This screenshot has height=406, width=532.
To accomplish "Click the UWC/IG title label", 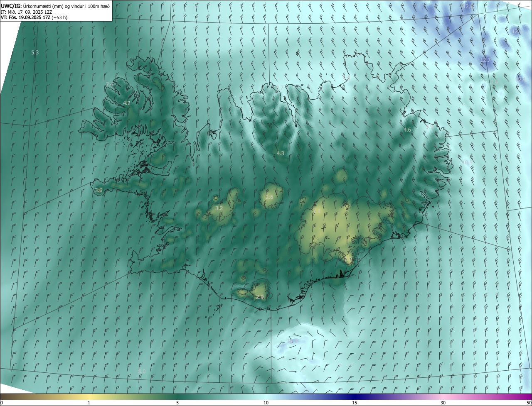I will coord(11,6).
